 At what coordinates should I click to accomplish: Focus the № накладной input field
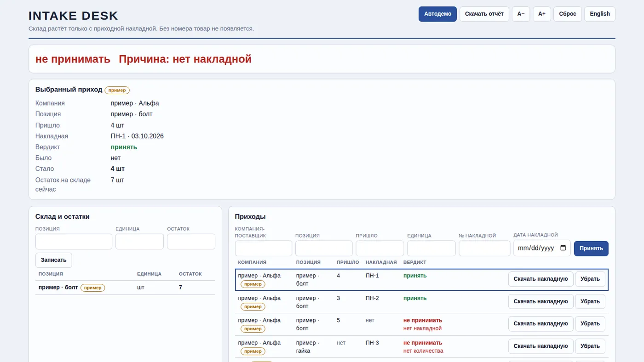coord(484,249)
